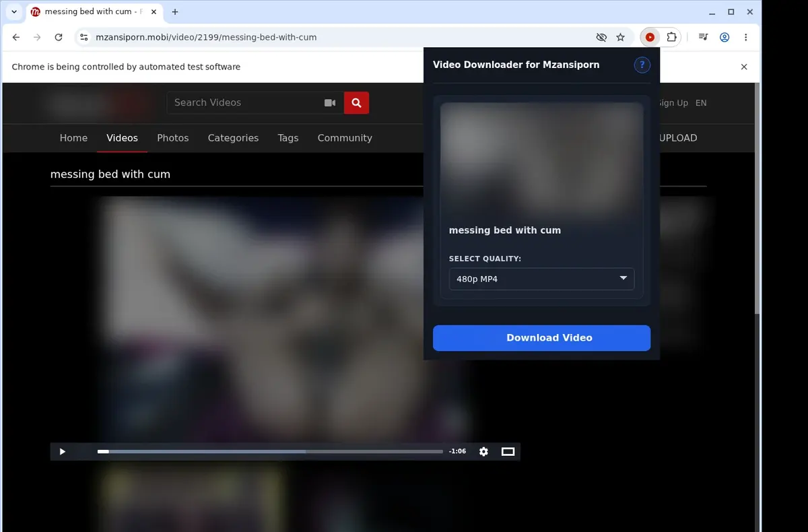Open the Photos section

pos(173,138)
